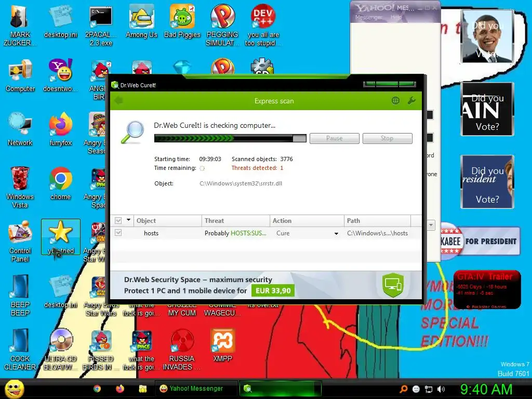
Task: Open the COCK CLEANER desktop icon
Action: (x=20, y=350)
